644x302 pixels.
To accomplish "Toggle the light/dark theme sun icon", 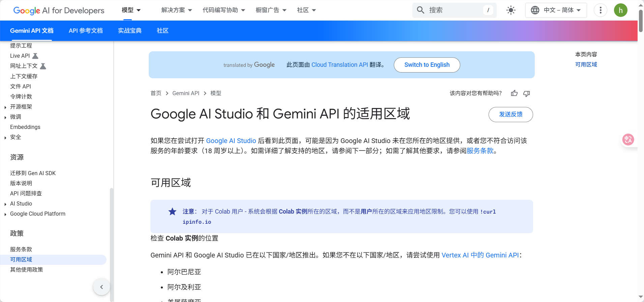I will [511, 10].
